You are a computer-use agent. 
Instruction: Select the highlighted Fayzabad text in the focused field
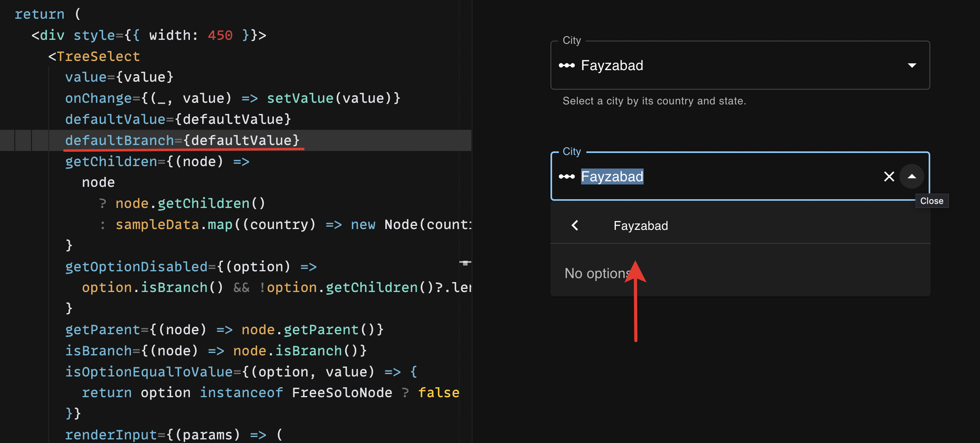[613, 176]
